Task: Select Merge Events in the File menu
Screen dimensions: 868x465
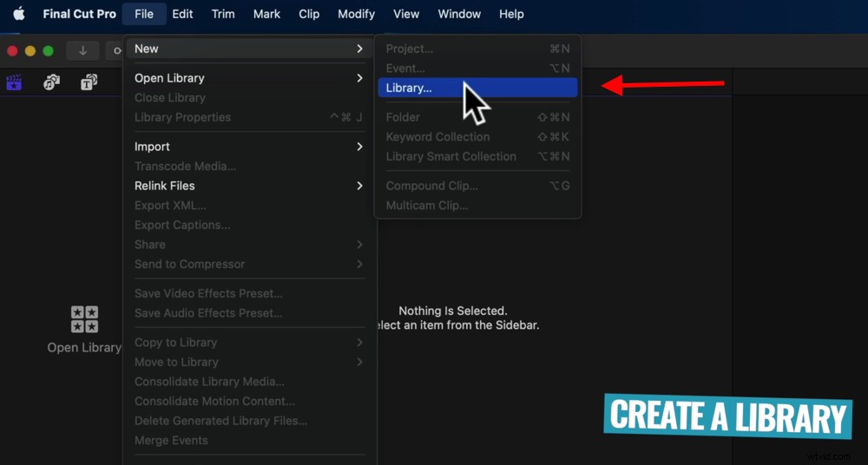Action: 250,441
